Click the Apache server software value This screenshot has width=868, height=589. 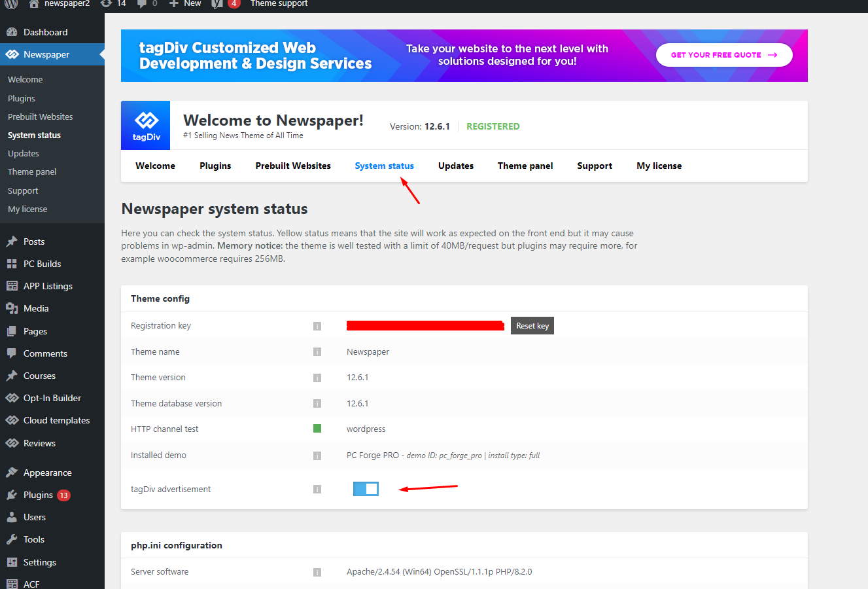(x=440, y=572)
